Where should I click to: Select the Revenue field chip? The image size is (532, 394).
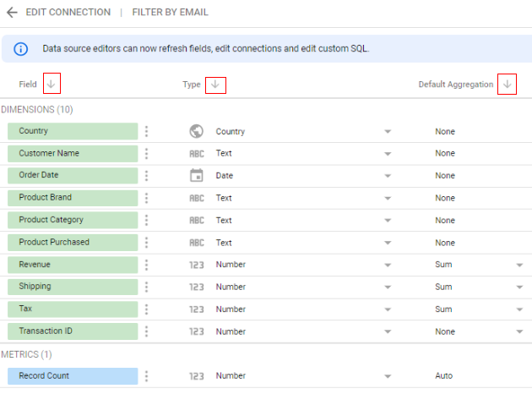pyautogui.click(x=73, y=265)
